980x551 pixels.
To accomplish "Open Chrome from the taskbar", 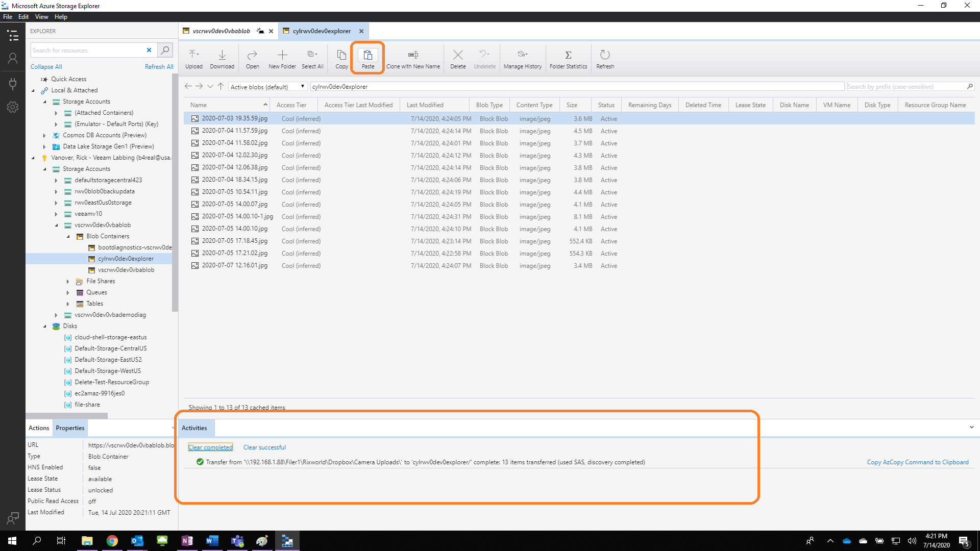I will pos(112,541).
